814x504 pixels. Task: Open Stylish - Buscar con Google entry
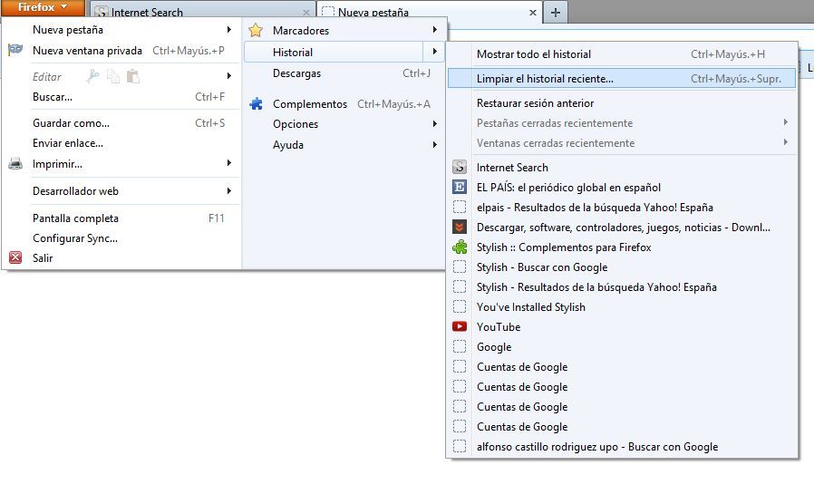(x=622, y=267)
